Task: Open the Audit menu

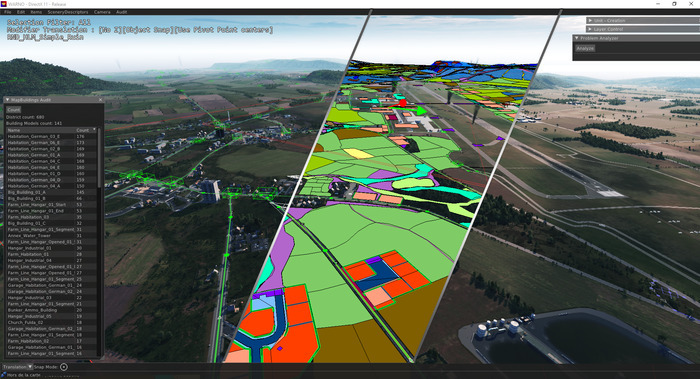Action: pyautogui.click(x=121, y=12)
